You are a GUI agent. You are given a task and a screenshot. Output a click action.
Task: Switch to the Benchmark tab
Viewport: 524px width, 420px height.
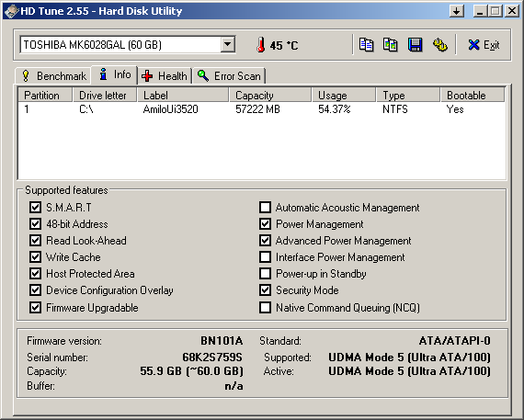pos(53,76)
